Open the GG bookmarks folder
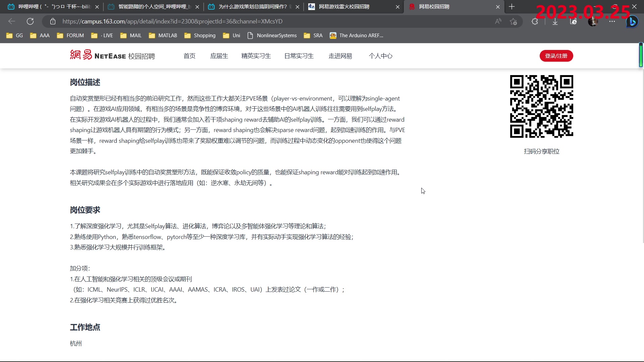The image size is (644, 362). pos(14,36)
